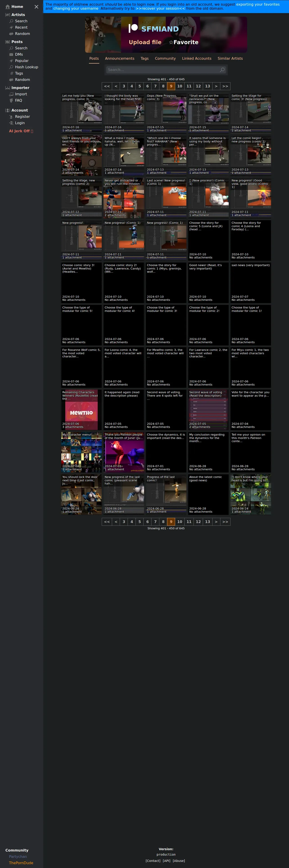Jump to last page using >> below the posts
The height and width of the screenshot is (868, 289).
[x=225, y=522]
